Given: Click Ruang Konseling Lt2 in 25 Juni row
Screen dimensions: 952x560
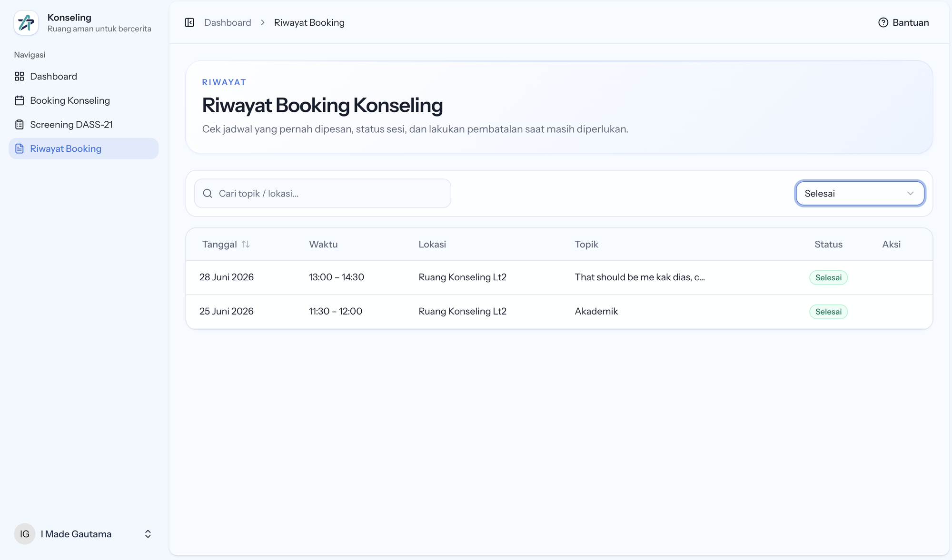Looking at the screenshot, I should click(463, 311).
